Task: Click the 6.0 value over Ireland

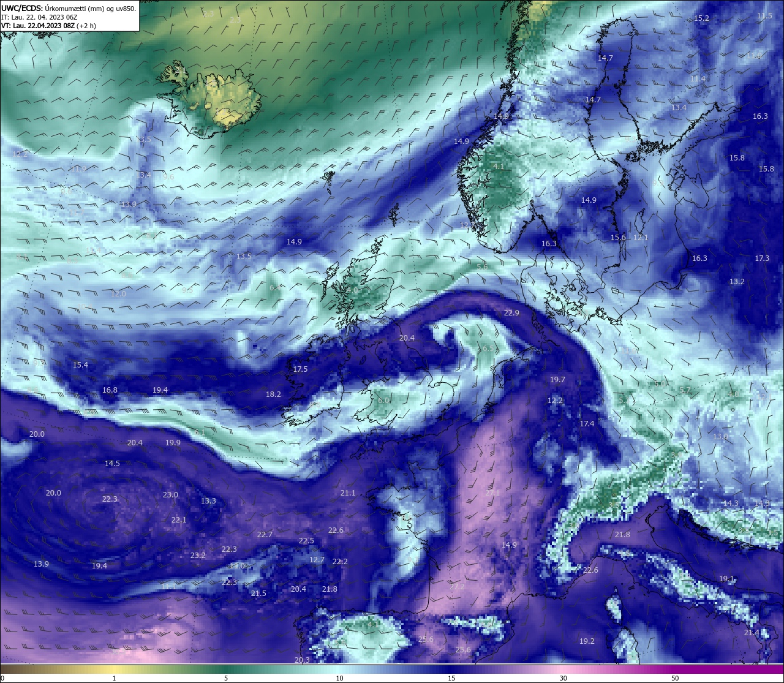Action: pos(383,400)
